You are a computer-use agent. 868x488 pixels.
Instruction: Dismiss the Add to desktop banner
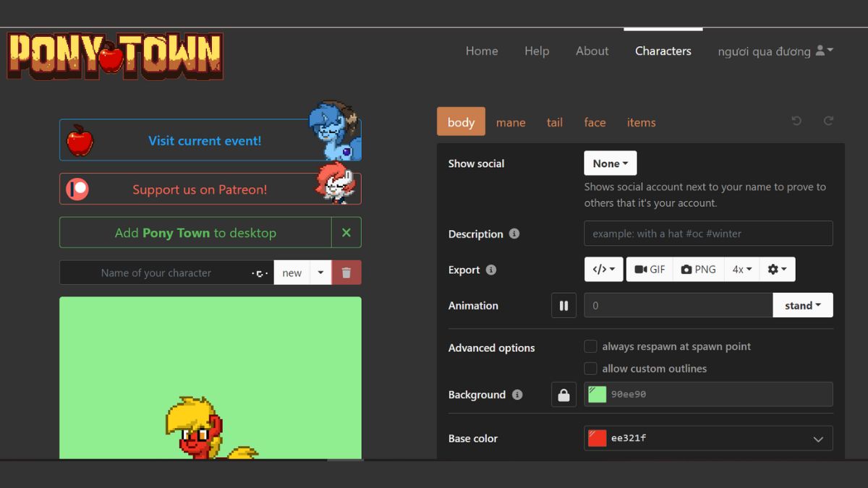click(346, 233)
